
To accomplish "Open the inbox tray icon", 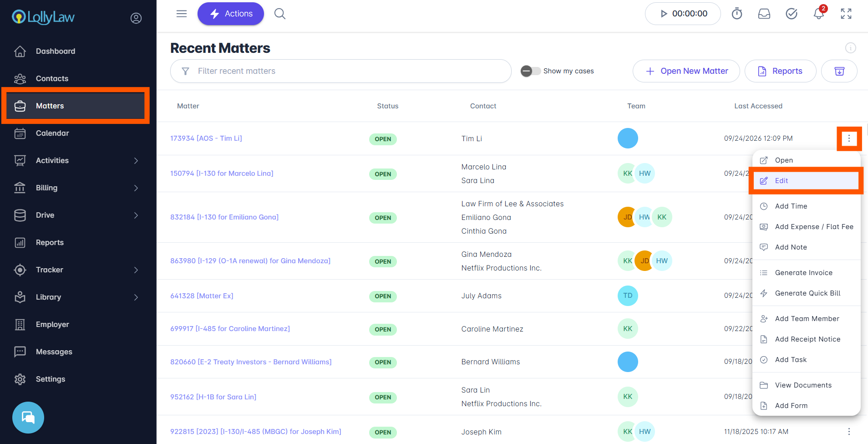I will (764, 14).
